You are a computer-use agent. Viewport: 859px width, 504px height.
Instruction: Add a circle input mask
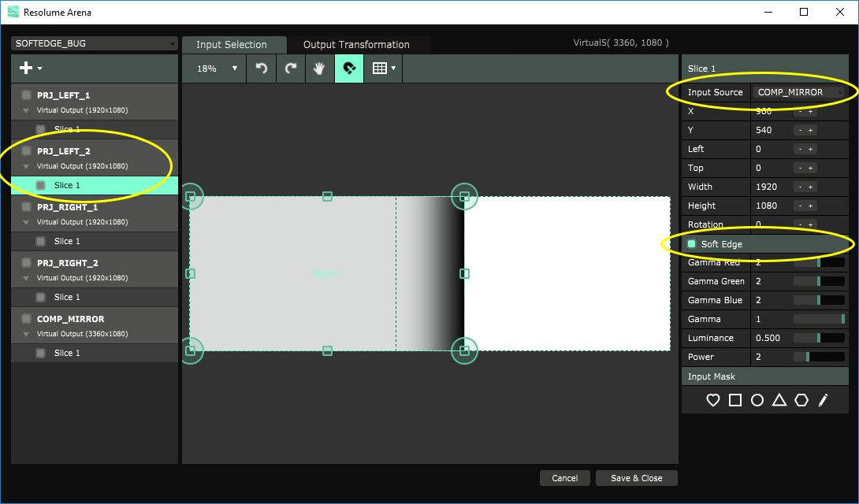(x=757, y=400)
